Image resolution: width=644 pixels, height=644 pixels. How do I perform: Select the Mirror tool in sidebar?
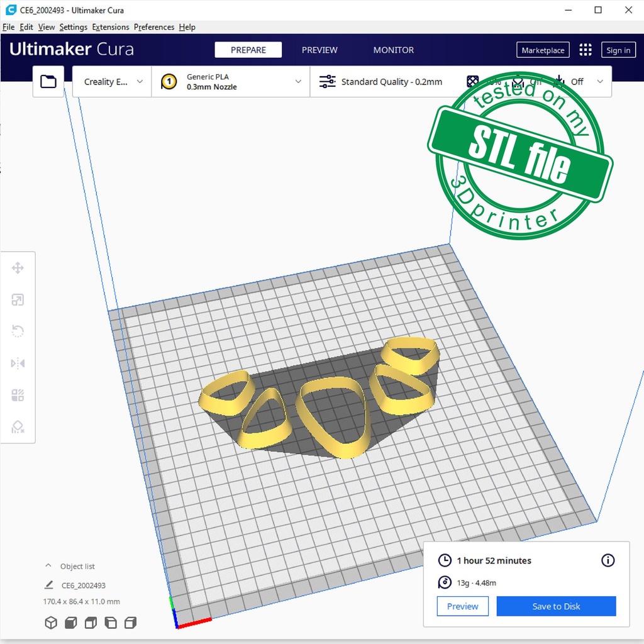click(18, 364)
